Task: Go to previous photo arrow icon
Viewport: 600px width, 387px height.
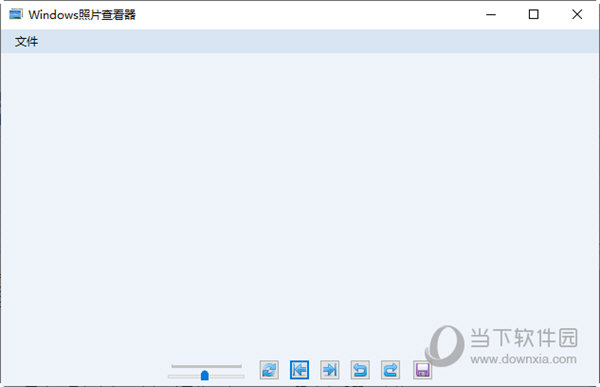Action: coord(299,370)
